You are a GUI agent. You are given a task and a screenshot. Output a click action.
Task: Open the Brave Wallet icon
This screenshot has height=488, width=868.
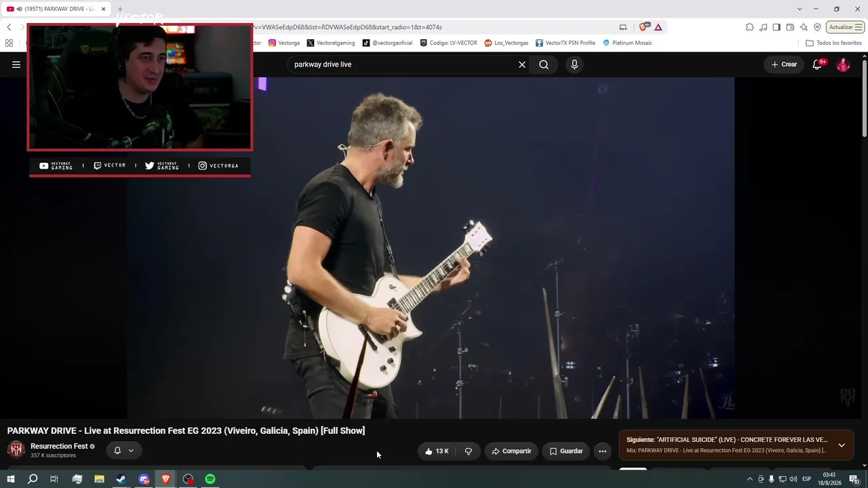point(790,27)
